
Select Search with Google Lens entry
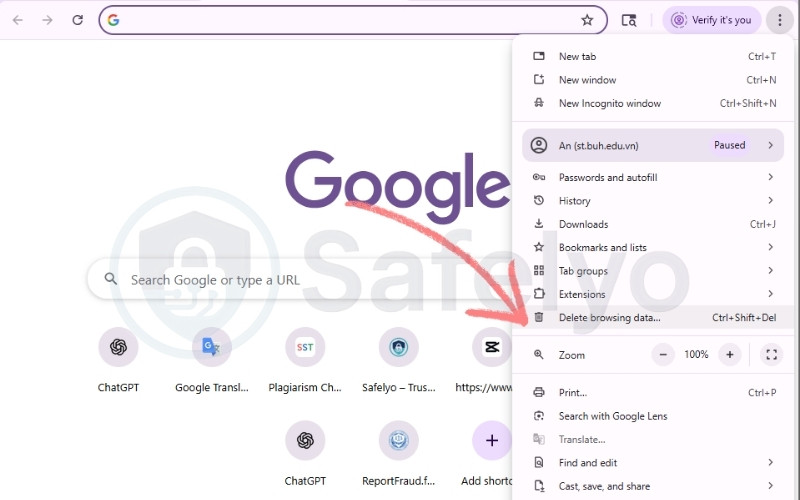[x=653, y=416]
